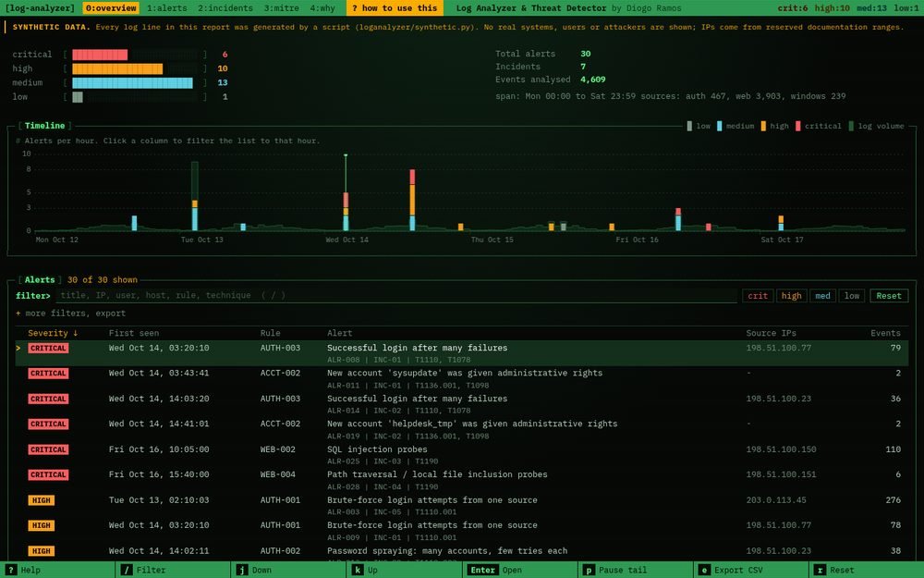Click the [log-analyzer] title label
Image resolution: width=924 pixels, height=578 pixels.
pyautogui.click(x=40, y=8)
